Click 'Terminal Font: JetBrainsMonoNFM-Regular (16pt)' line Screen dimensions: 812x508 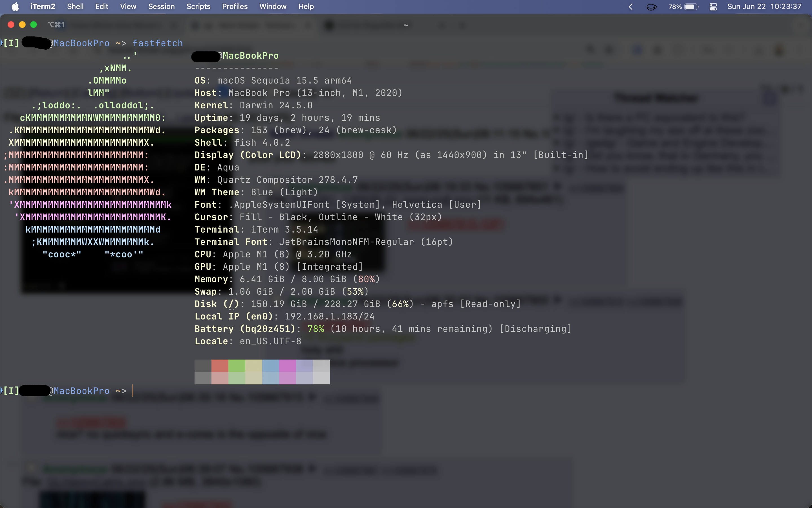(324, 242)
